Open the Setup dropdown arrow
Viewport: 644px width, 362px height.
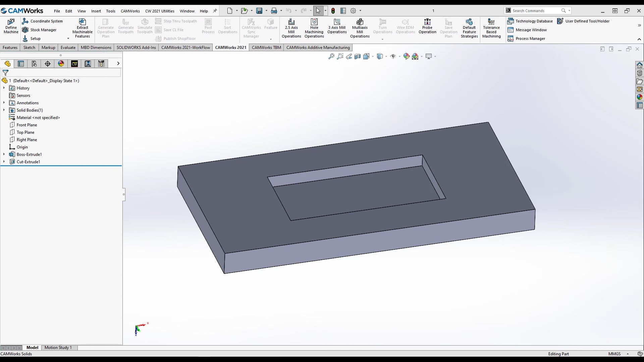point(68,39)
